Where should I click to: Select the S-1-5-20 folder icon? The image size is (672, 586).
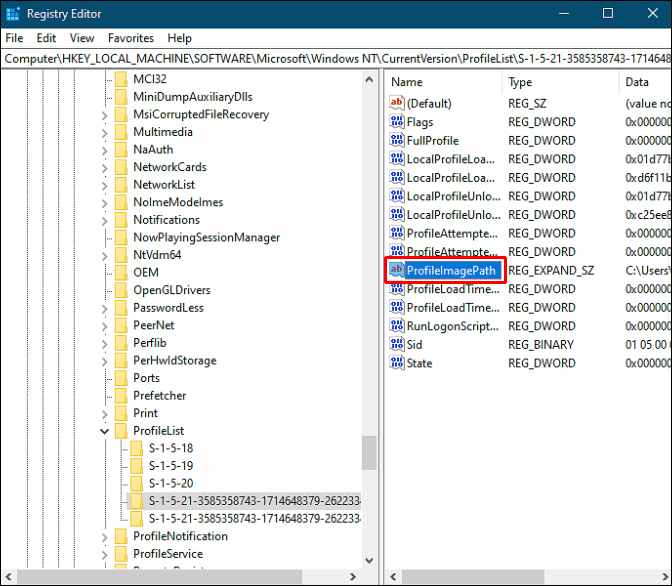pyautogui.click(x=137, y=483)
